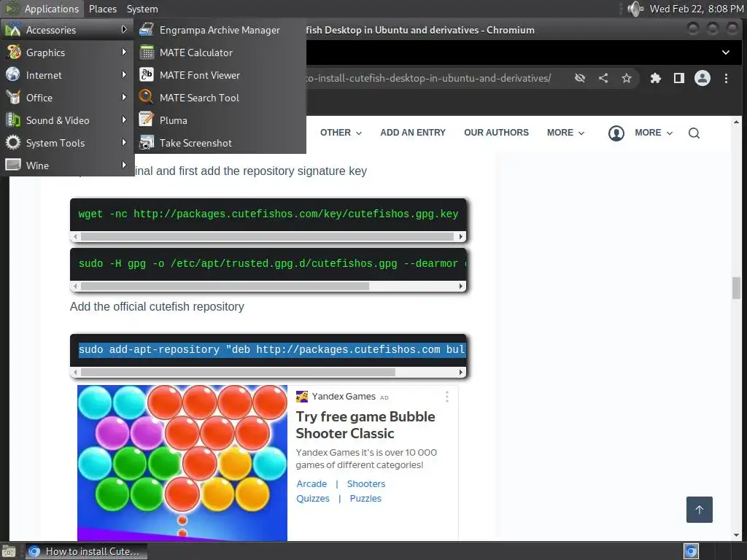This screenshot has height=560, width=747.
Task: Open the ADD AN ENTRY link
Action: [x=413, y=133]
